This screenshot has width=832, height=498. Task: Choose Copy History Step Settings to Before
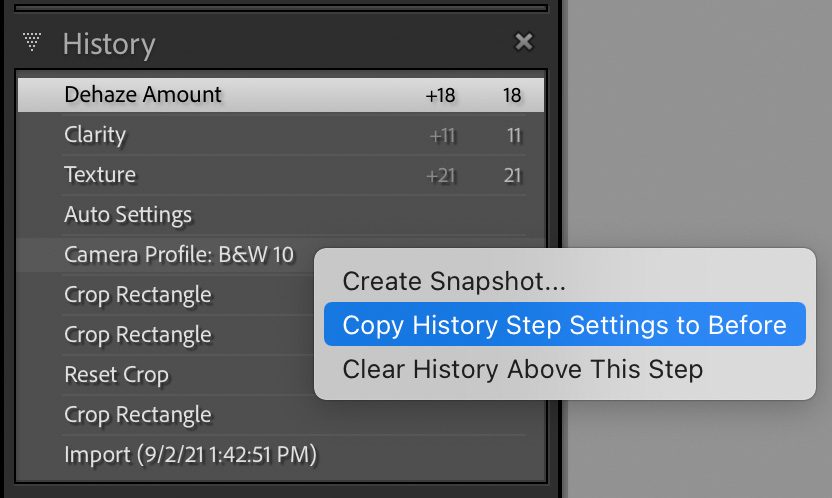tap(565, 325)
